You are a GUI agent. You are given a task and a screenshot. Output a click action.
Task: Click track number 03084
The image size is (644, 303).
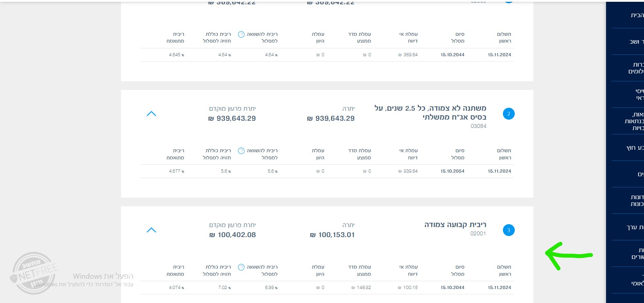pyautogui.click(x=478, y=126)
